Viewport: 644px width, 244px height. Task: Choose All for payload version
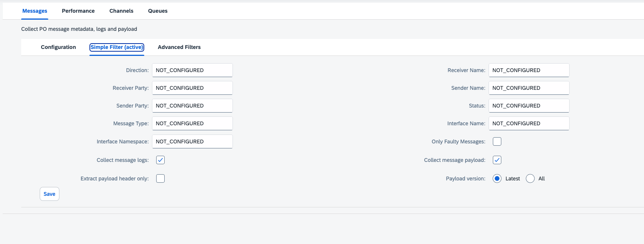click(530, 178)
